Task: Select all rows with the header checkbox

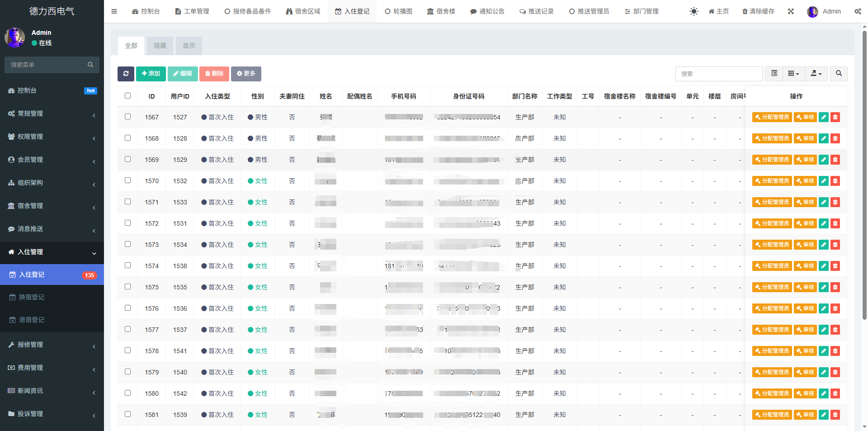Action: (127, 96)
